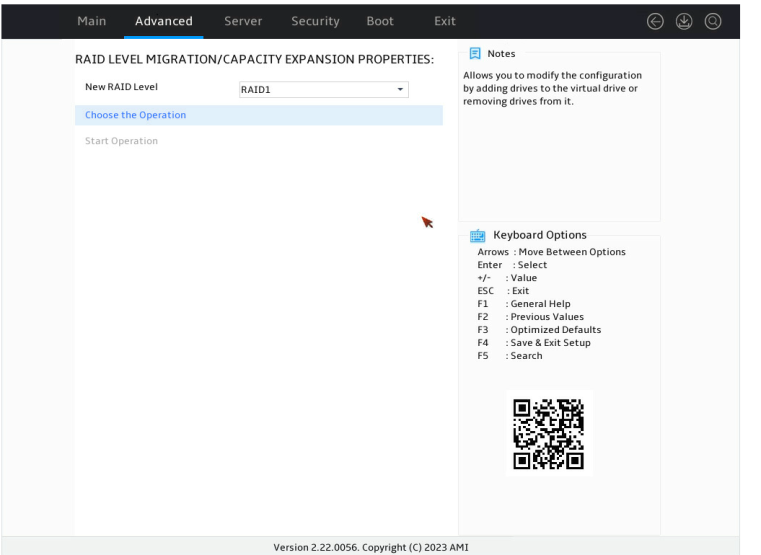Click the 'F3 : Optimized Defaults' line
The width and height of the screenshot is (761, 555).
tap(539, 330)
